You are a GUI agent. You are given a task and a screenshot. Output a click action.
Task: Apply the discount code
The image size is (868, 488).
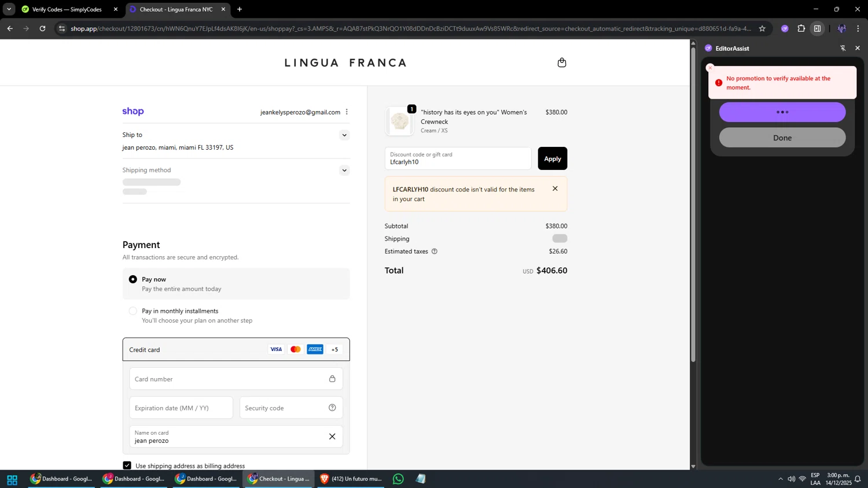(553, 158)
